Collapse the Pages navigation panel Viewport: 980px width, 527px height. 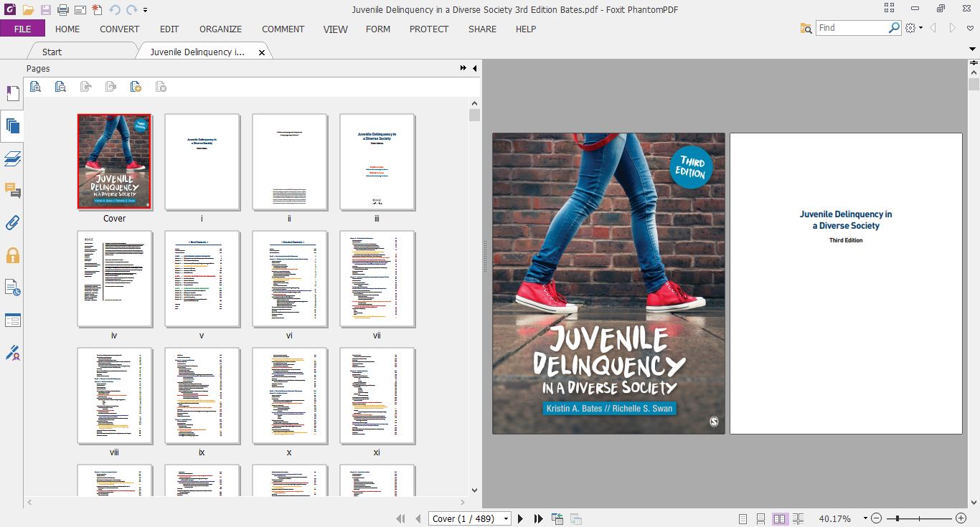[474, 68]
